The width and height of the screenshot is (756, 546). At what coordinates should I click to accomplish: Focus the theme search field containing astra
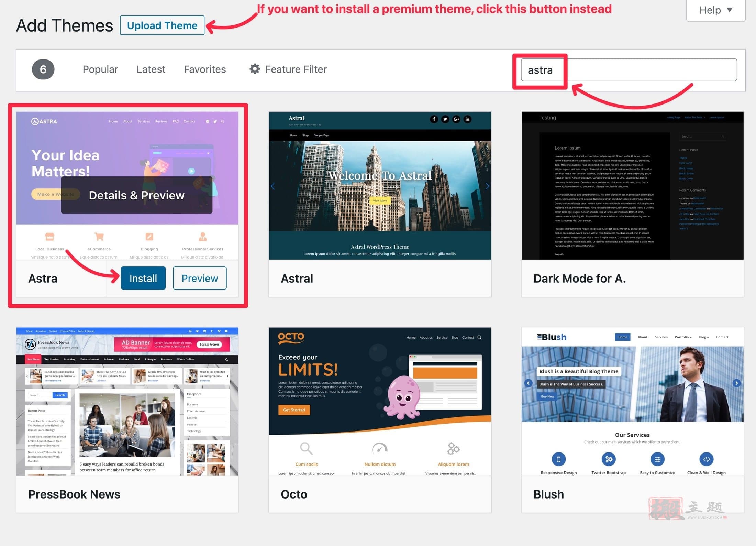click(x=629, y=70)
